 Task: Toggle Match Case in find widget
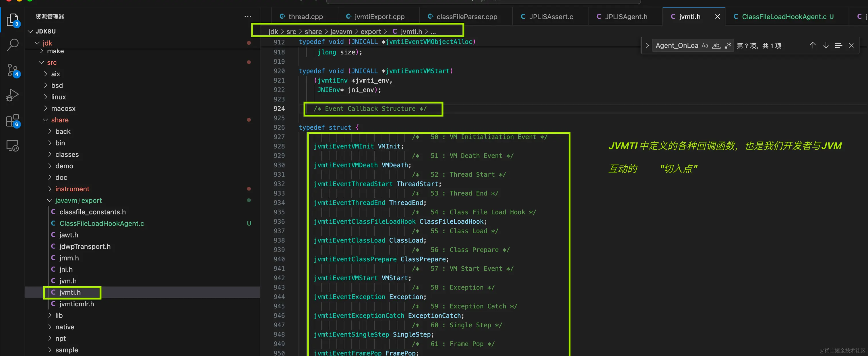pos(705,46)
